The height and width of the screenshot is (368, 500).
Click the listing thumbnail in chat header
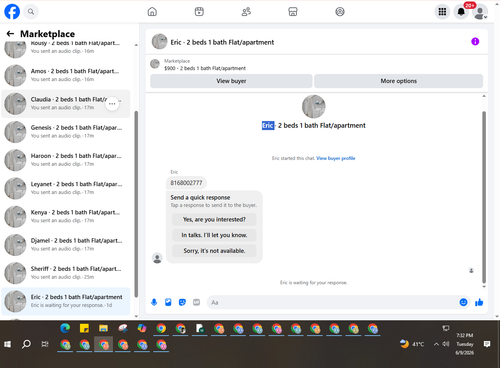159,42
